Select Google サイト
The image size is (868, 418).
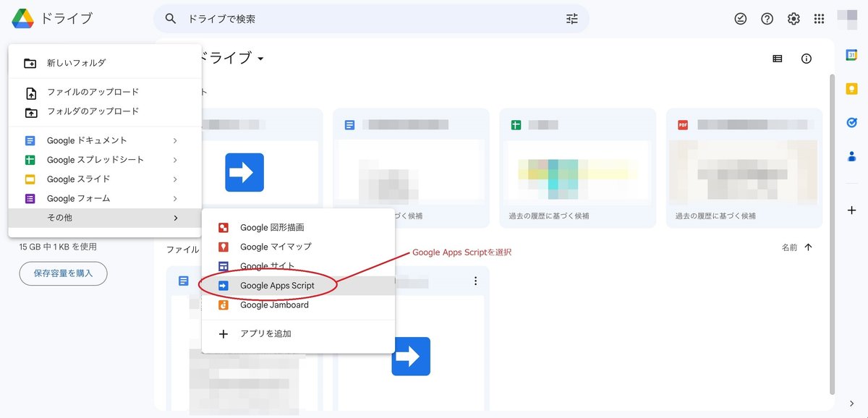coord(298,266)
